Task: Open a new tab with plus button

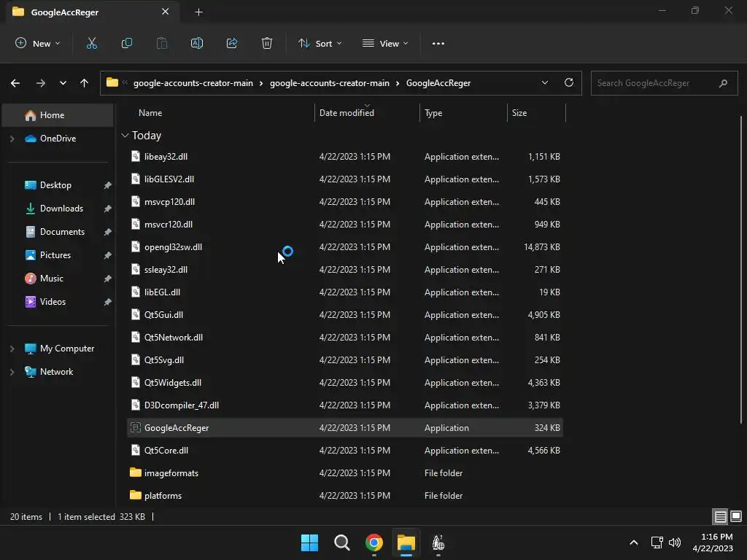Action: 198,12
